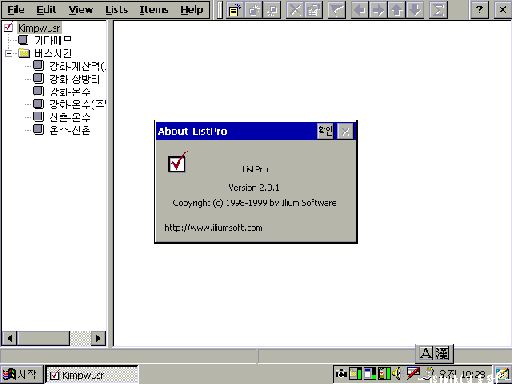Click the tree panel horizontal scrollbar right arrow
The height and width of the screenshot is (384, 512).
[98, 338]
